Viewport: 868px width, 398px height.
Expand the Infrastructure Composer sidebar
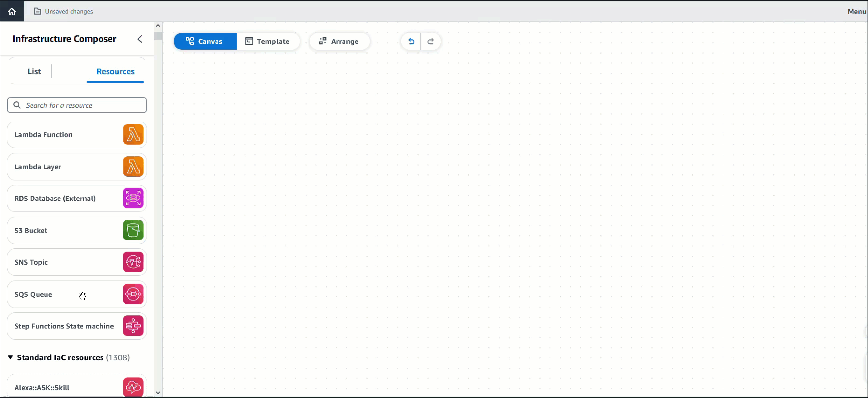point(140,38)
